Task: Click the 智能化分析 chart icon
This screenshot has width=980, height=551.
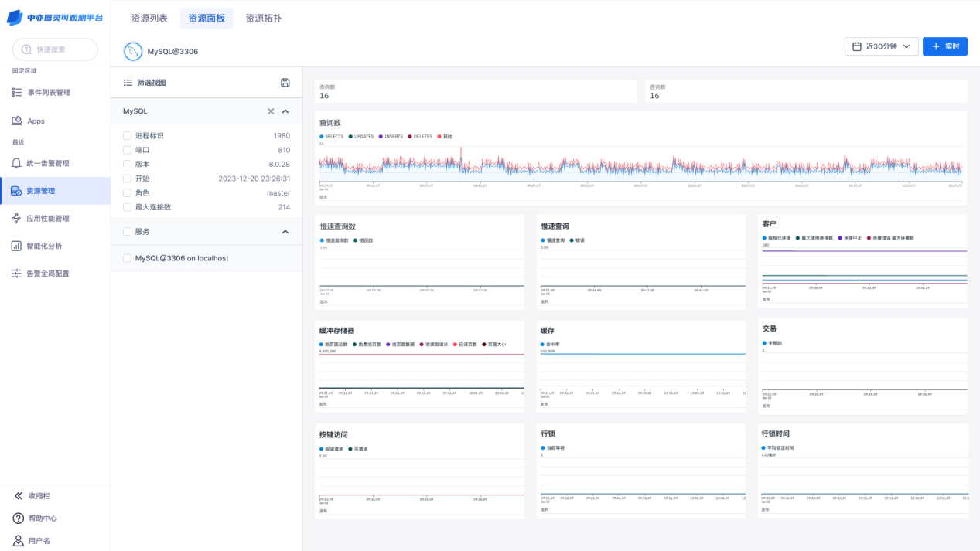Action: tap(16, 246)
